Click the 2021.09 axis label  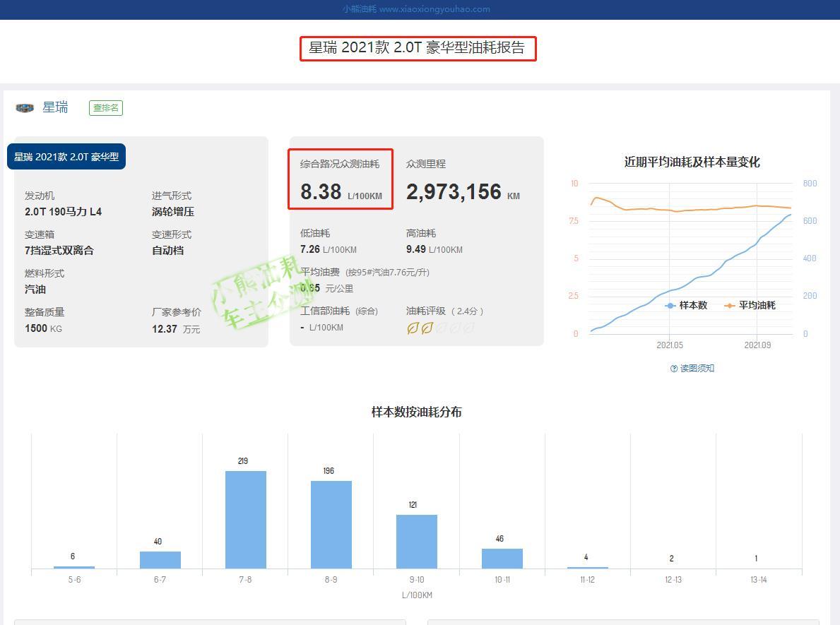pos(757,345)
